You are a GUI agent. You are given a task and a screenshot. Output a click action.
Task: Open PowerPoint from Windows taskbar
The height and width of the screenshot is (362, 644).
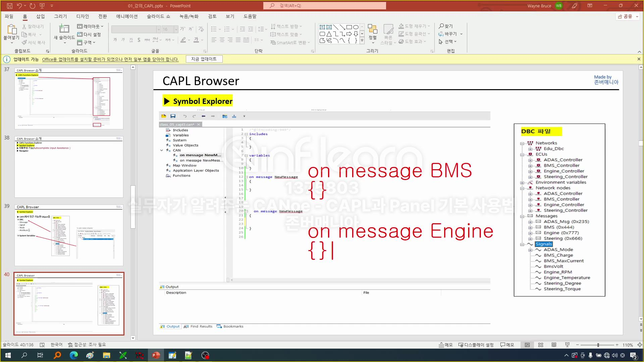click(x=156, y=355)
